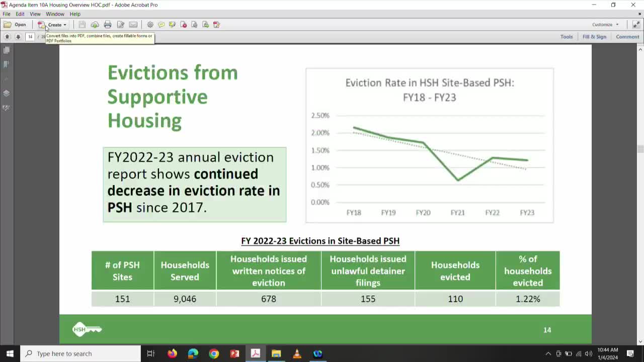The width and height of the screenshot is (644, 362).
Task: Add a sticky note comment
Action: pyautogui.click(x=161, y=24)
